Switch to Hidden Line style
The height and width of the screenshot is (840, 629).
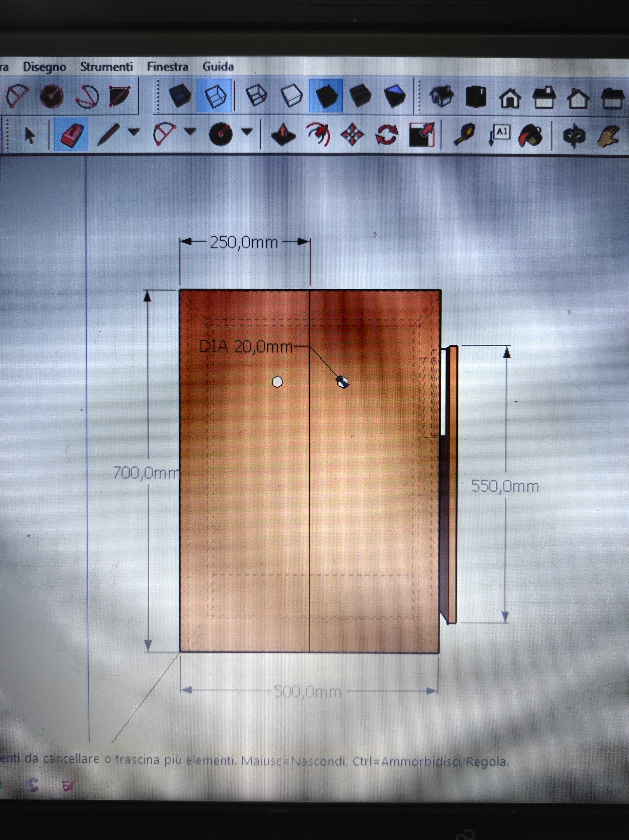(x=292, y=95)
